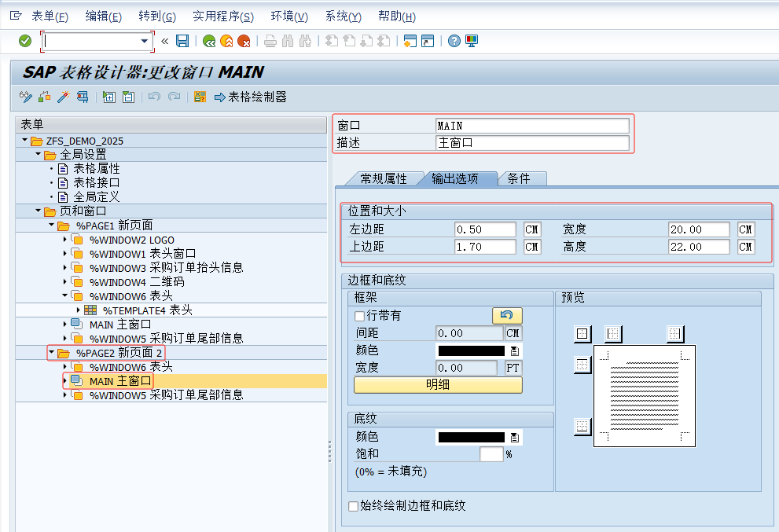Click the CM unit button beside 左边距

[531, 229]
